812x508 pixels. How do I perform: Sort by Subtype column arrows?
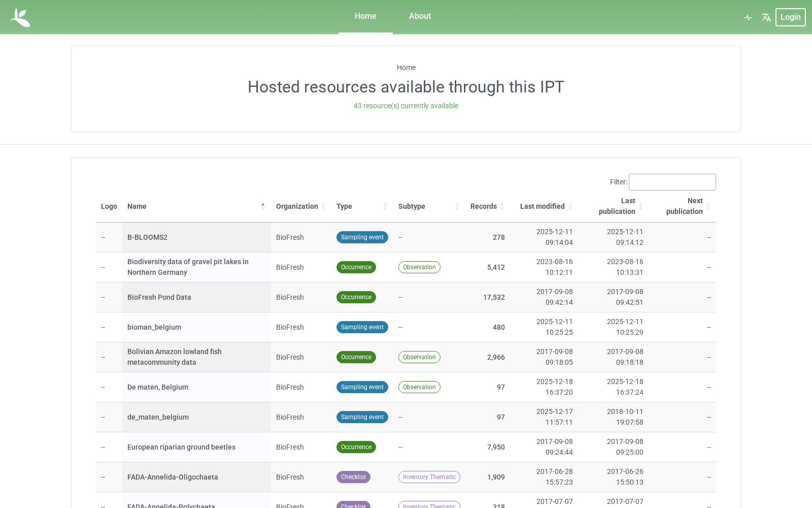click(x=457, y=206)
